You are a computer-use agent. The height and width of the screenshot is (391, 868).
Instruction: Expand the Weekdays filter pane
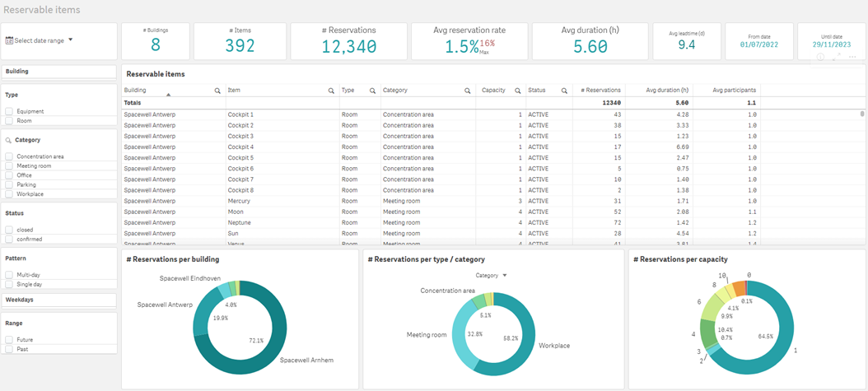click(58, 300)
